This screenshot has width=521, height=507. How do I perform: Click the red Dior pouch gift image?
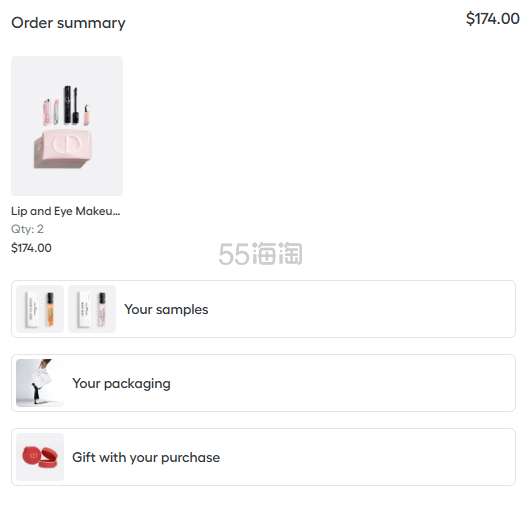(x=40, y=457)
